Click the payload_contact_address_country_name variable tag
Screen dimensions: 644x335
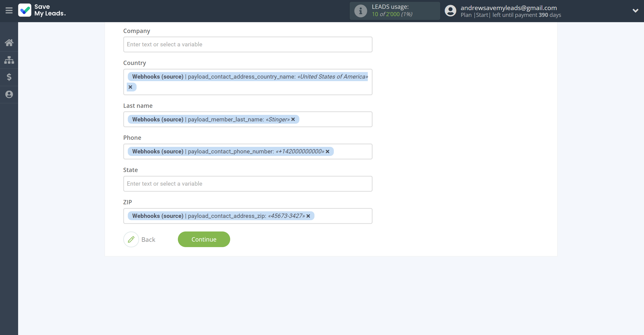pyautogui.click(x=248, y=77)
